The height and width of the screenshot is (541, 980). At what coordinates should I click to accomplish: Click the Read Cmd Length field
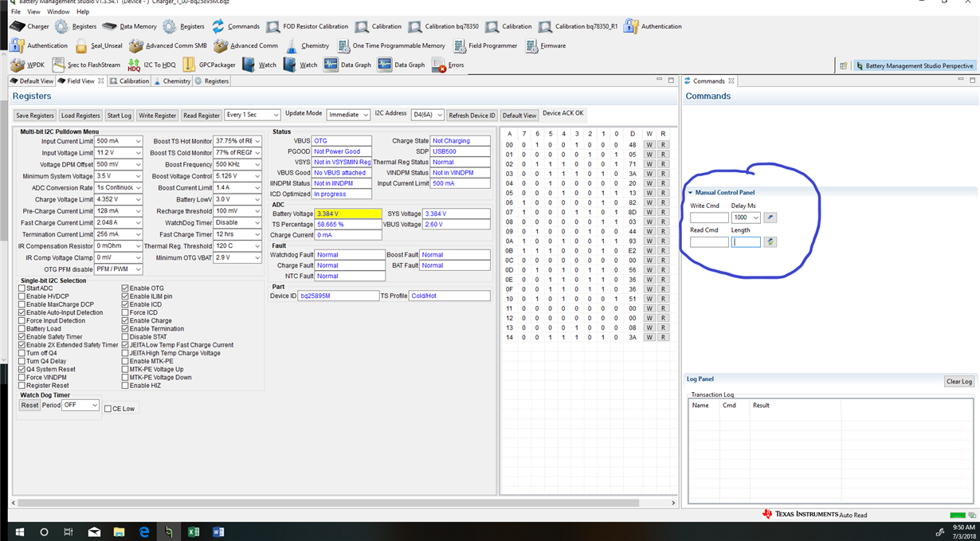coord(746,241)
